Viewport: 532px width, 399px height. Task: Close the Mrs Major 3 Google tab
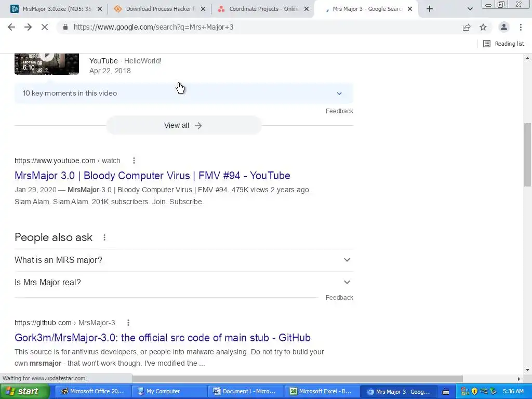(410, 9)
